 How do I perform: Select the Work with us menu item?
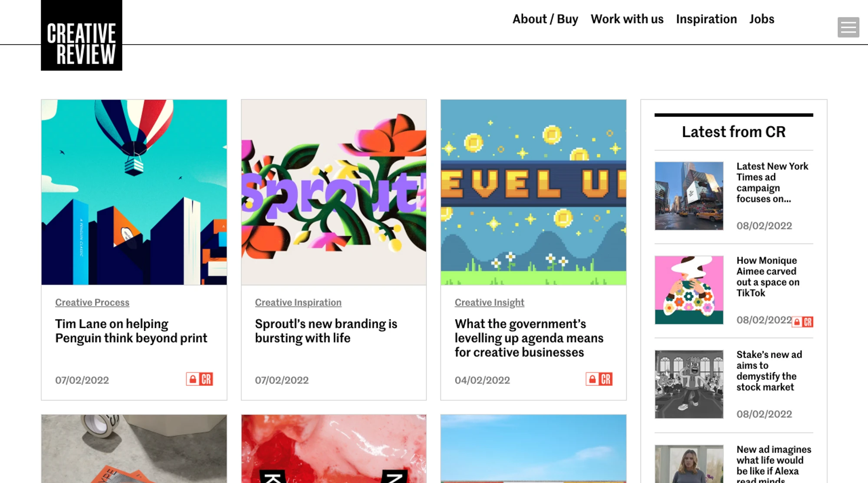point(627,19)
